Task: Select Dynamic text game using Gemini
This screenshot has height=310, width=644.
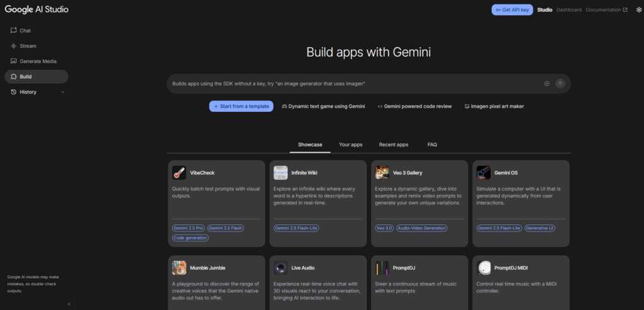Action: click(323, 106)
